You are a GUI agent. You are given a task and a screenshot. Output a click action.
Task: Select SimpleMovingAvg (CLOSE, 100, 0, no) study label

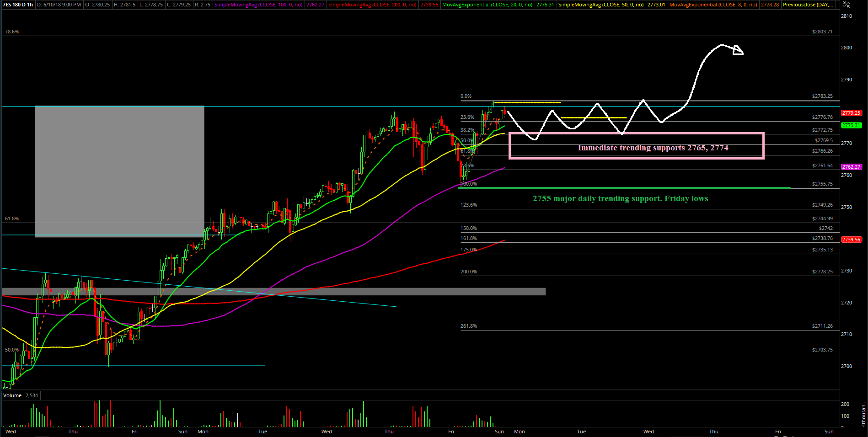258,5
